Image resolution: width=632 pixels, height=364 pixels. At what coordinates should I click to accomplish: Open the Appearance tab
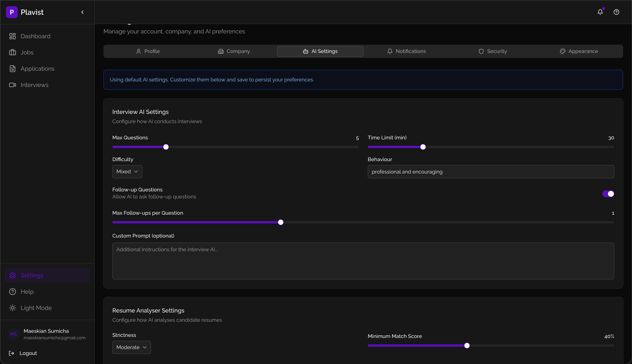tap(579, 51)
